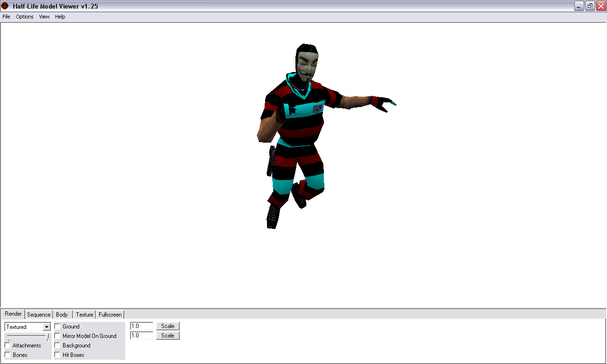Minimize the Model Viewer window

point(579,6)
